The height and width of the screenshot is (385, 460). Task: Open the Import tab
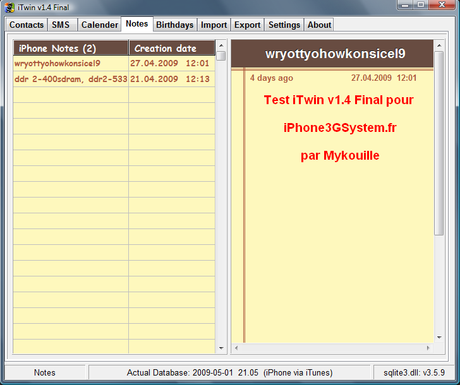(x=214, y=25)
